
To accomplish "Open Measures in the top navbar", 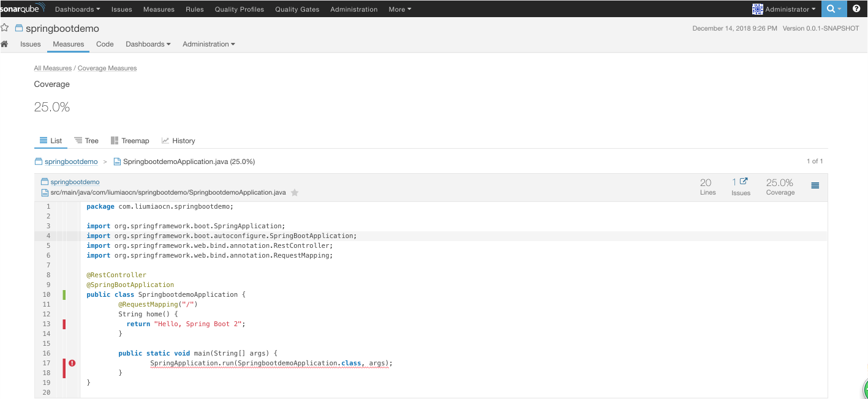I will coord(159,9).
